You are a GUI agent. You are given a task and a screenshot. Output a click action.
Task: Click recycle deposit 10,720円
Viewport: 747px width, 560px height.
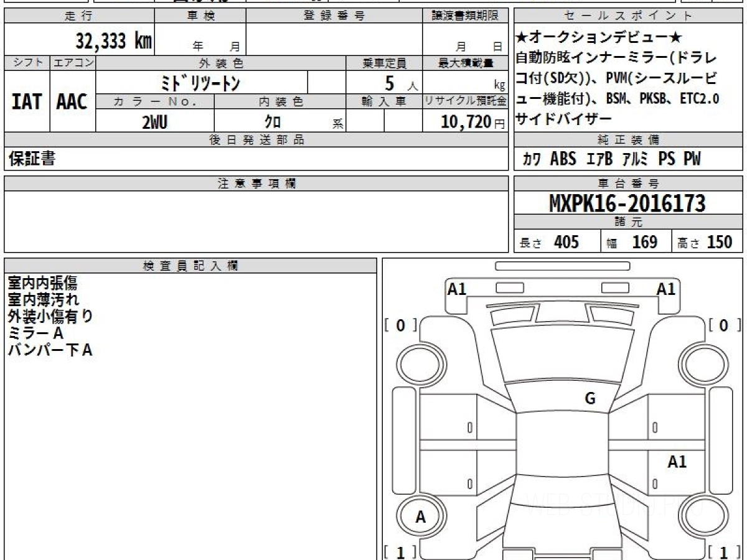473,122
